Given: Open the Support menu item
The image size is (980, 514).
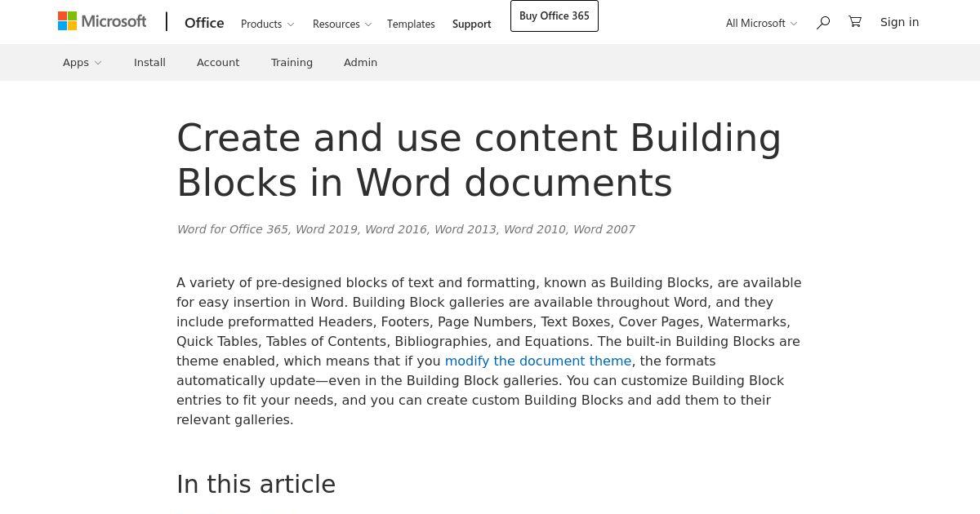Looking at the screenshot, I should [472, 24].
